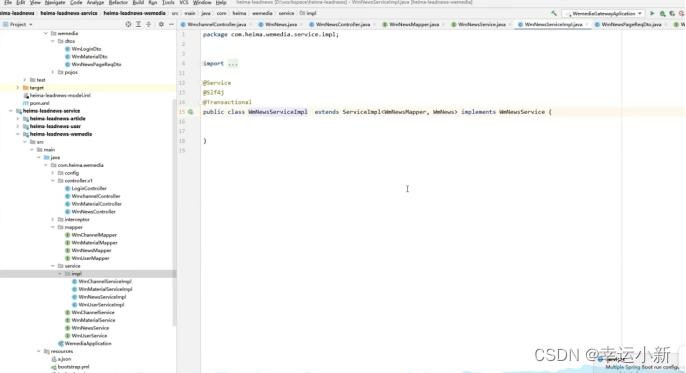Select a.json file in resources

point(64,359)
